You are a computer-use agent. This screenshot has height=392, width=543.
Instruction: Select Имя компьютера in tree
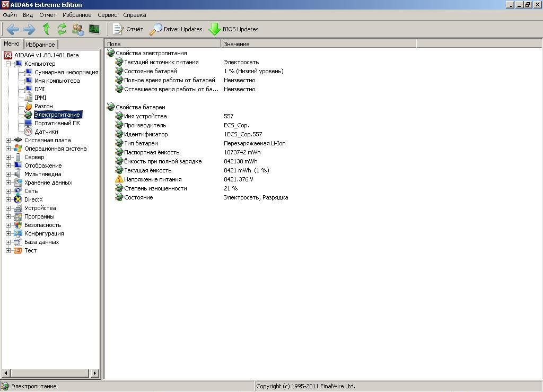tap(57, 81)
